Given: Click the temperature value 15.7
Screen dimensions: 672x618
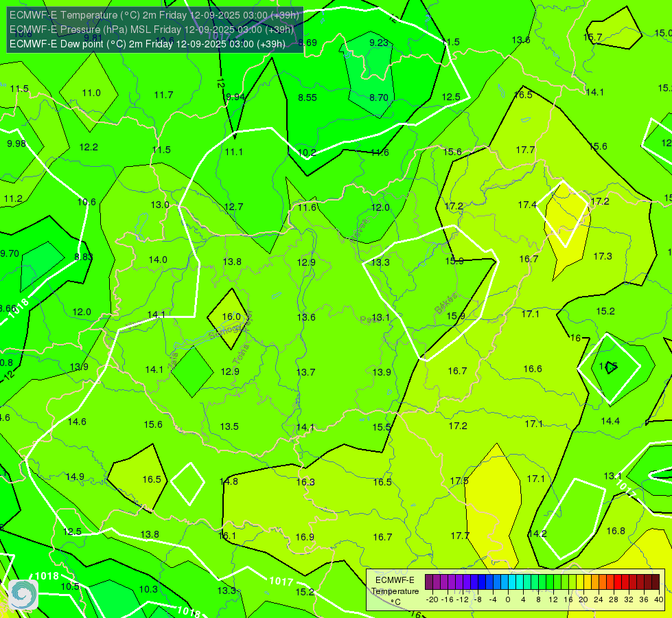Looking at the screenshot, I should pyautogui.click(x=592, y=37).
